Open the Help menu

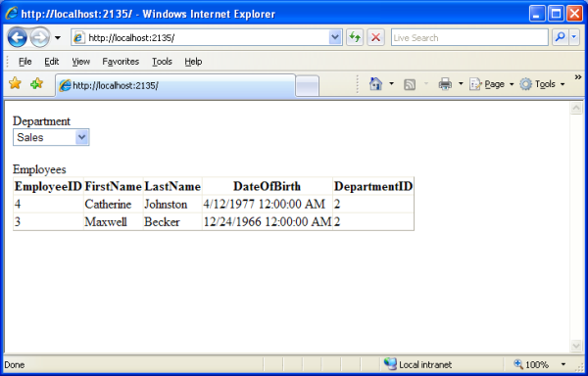click(193, 62)
